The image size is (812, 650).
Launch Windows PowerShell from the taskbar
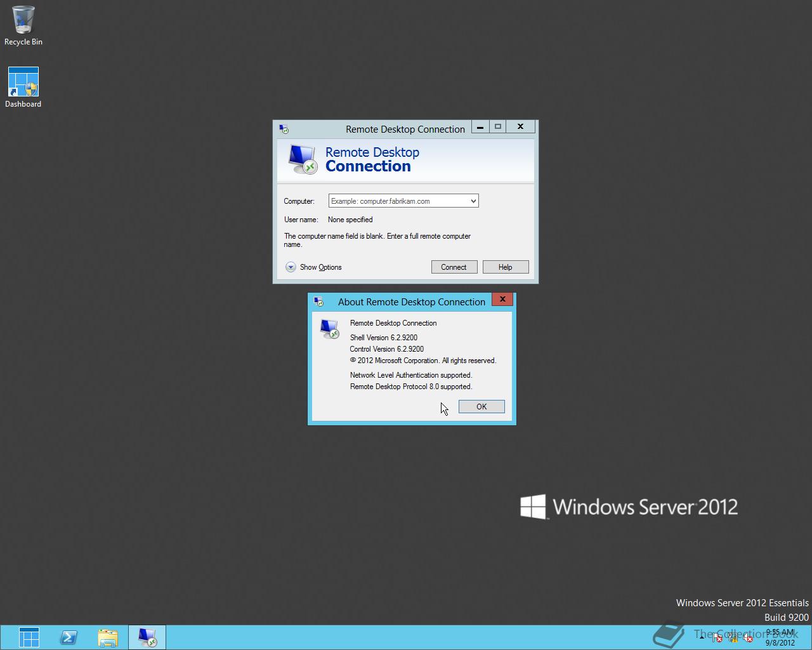pyautogui.click(x=69, y=637)
